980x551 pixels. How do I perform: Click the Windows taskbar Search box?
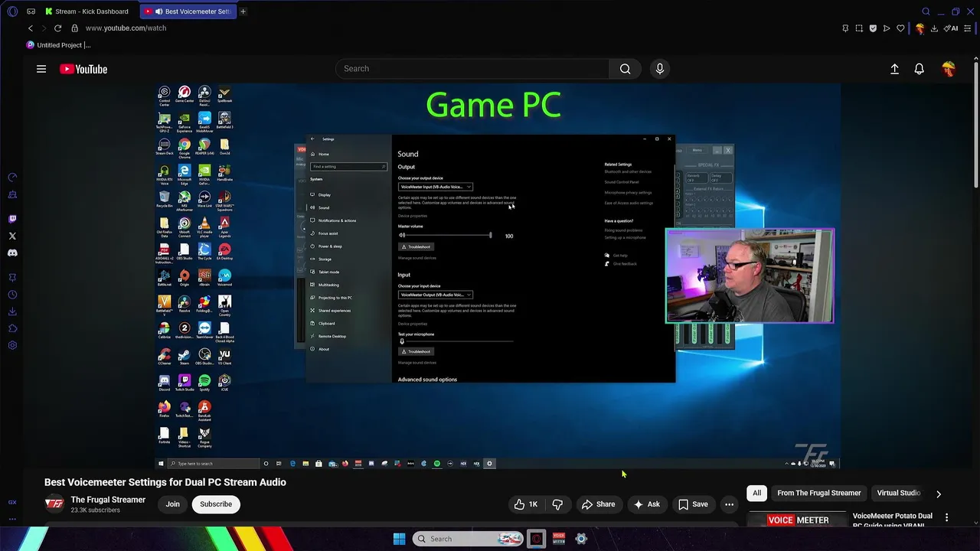468,539
